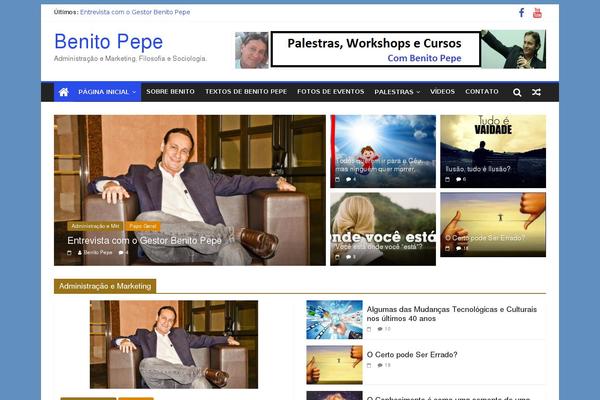The image size is (600, 400).
Task: Click comment icon on Entrevista featured post
Action: [x=121, y=253]
